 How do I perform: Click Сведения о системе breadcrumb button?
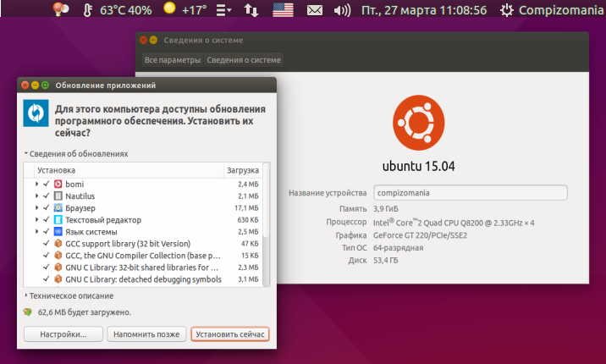(x=244, y=60)
